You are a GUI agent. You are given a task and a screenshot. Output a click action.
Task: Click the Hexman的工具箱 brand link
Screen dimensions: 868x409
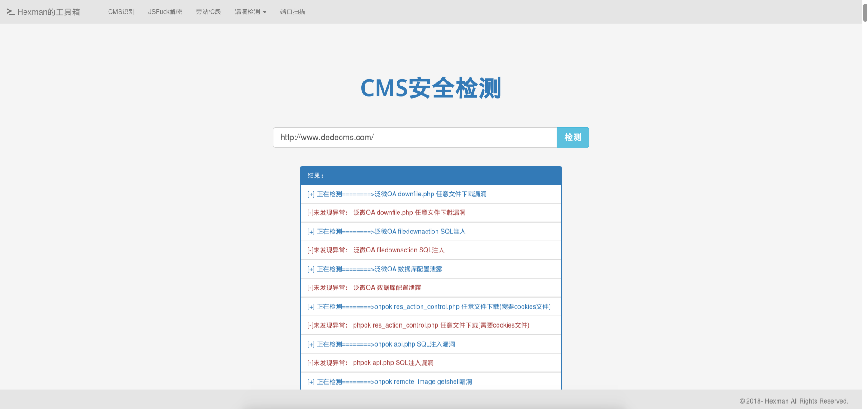[x=48, y=12]
